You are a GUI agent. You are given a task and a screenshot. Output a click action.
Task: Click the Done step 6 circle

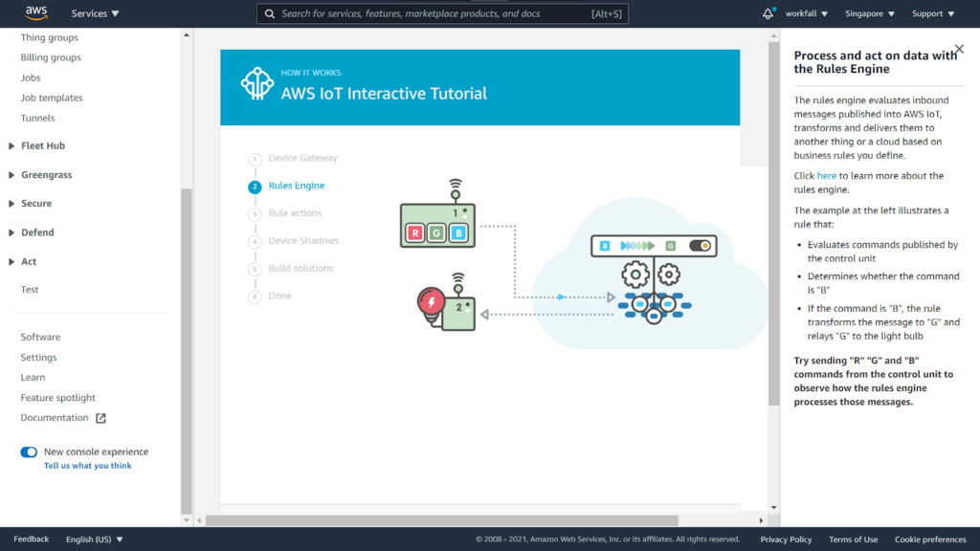255,296
